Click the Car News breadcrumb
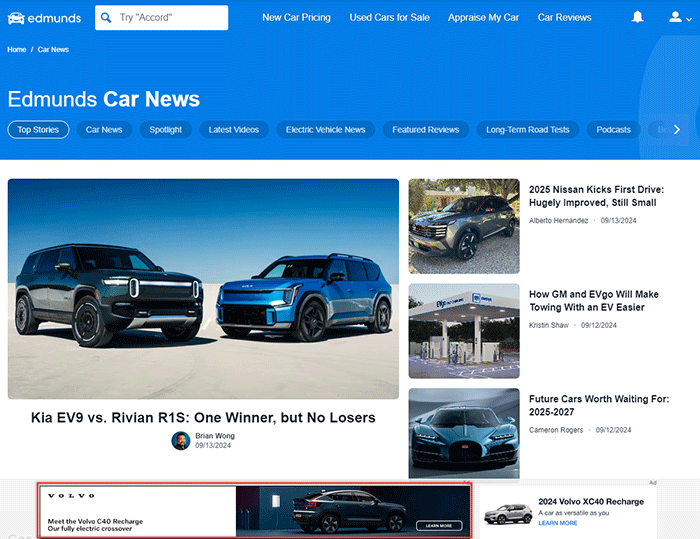 [x=53, y=50]
